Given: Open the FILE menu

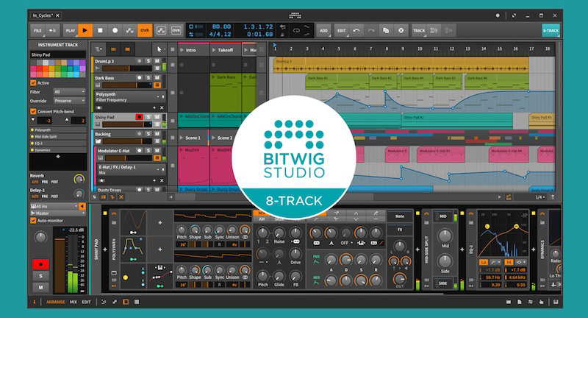Looking at the screenshot, I should tap(37, 30).
